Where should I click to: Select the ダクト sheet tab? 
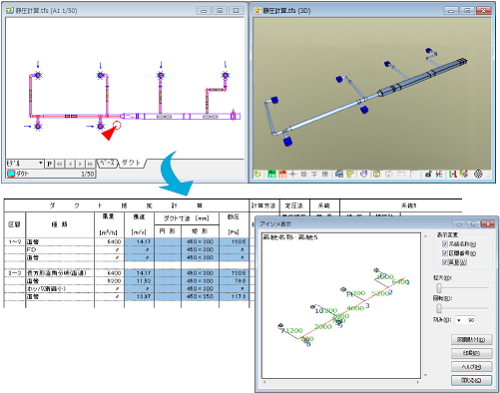tap(131, 163)
